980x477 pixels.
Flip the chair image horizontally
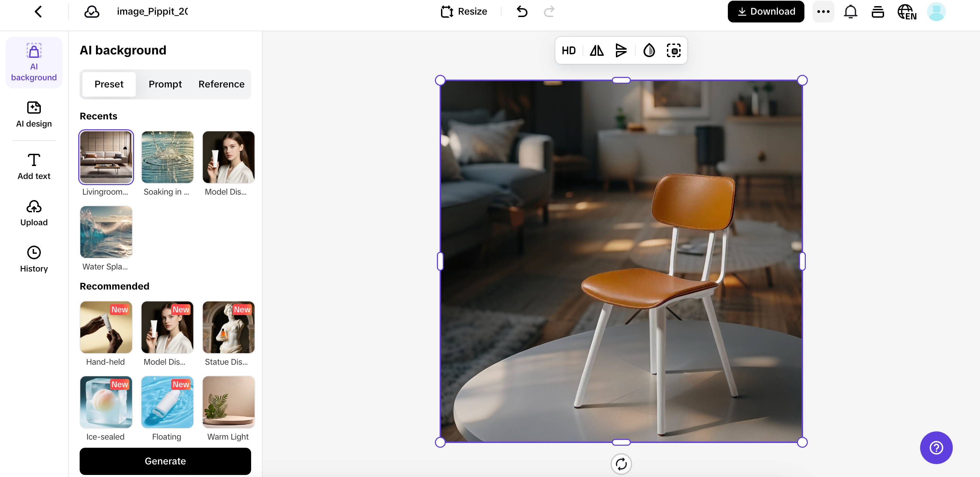pos(596,50)
